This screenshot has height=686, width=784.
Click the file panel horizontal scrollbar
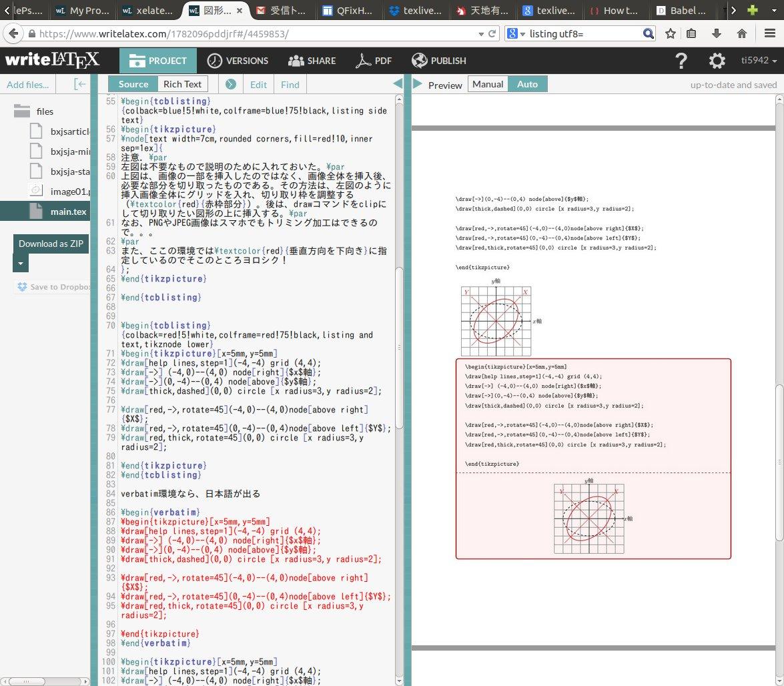27,681
